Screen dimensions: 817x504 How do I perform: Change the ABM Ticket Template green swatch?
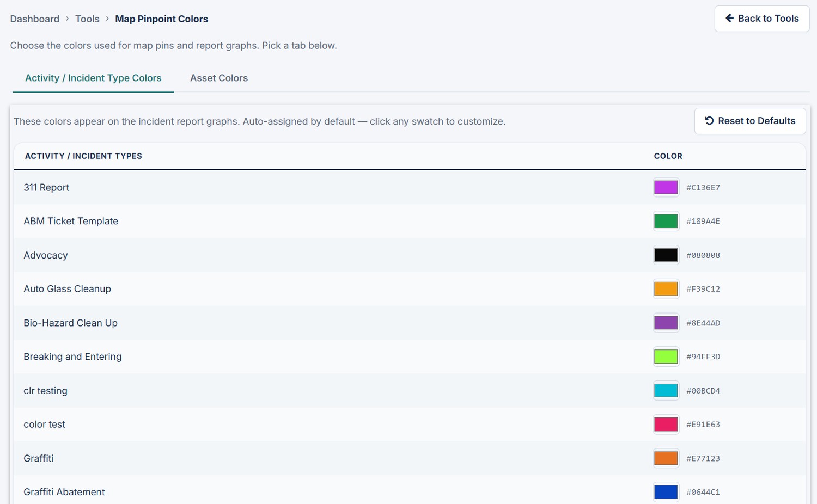666,221
